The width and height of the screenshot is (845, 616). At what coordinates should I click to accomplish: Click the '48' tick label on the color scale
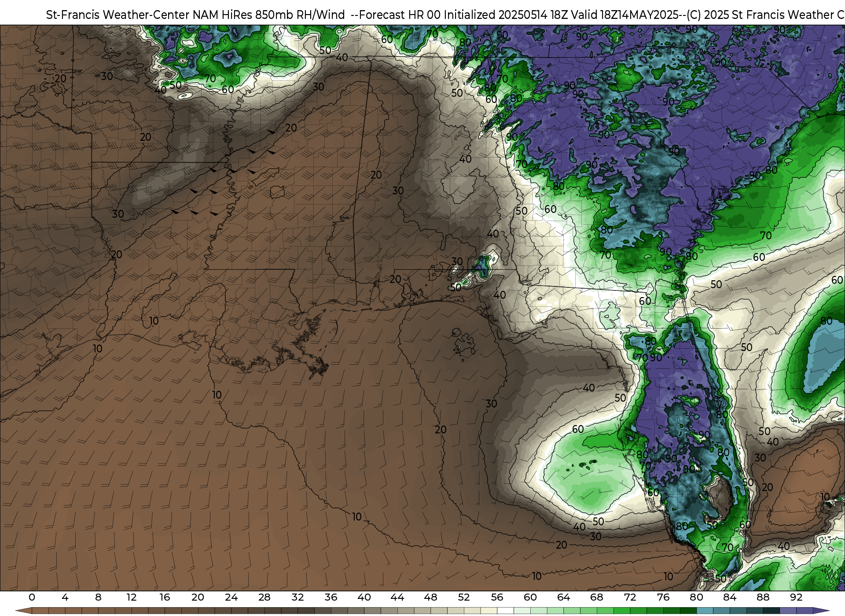tap(430, 597)
